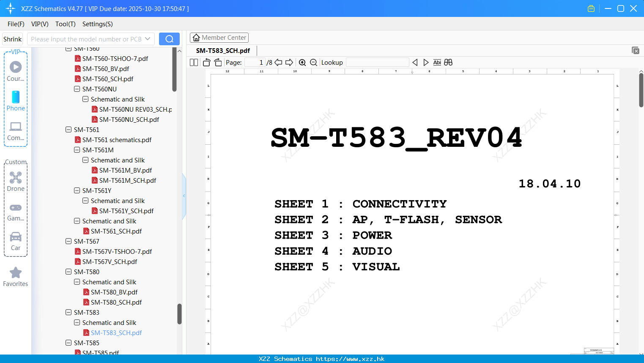Collapse the SM-T585 node
This screenshot has height=363, width=644.
click(x=69, y=343)
